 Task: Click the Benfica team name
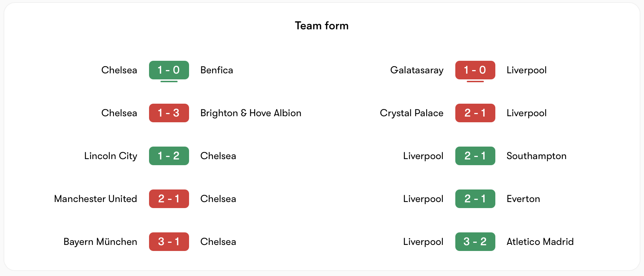coord(217,70)
